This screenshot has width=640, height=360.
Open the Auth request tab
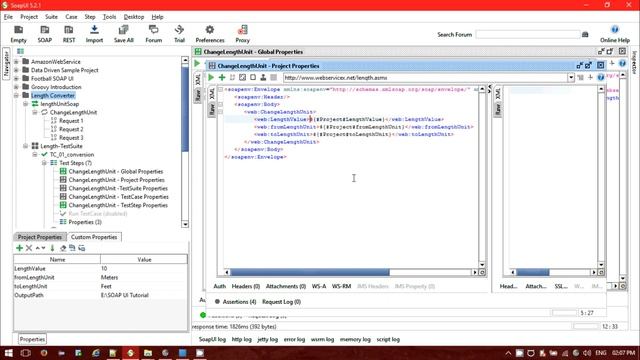[x=220, y=286]
